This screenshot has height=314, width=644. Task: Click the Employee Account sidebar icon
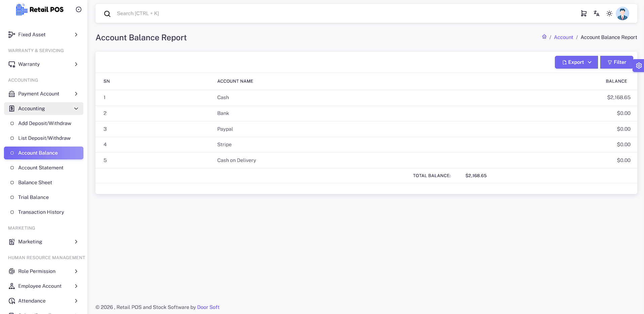(x=12, y=286)
